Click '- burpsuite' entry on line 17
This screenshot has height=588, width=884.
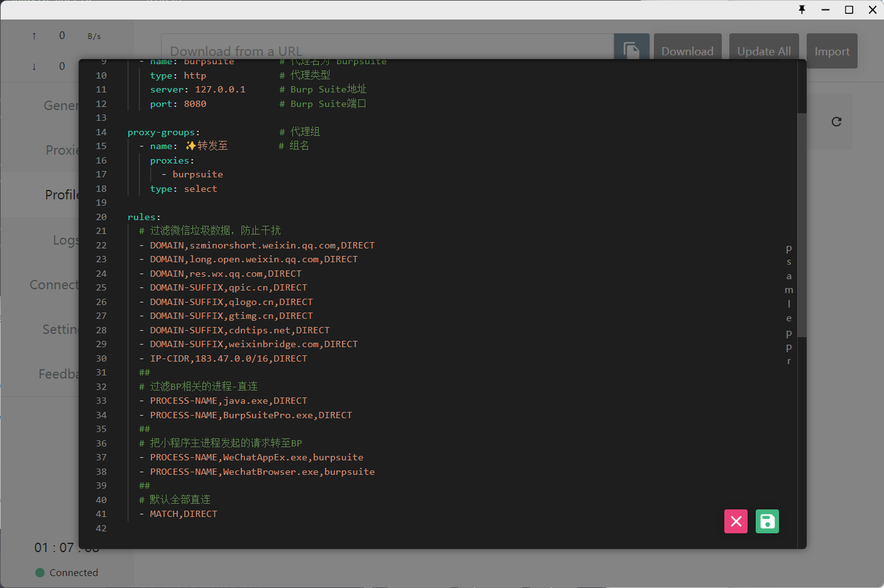point(192,174)
